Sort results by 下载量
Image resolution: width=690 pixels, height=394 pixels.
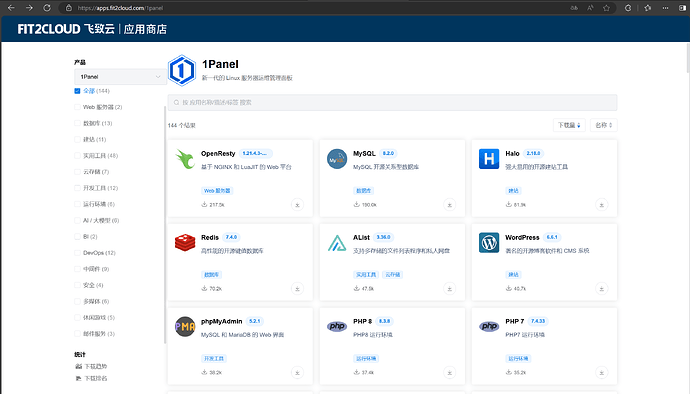(569, 125)
